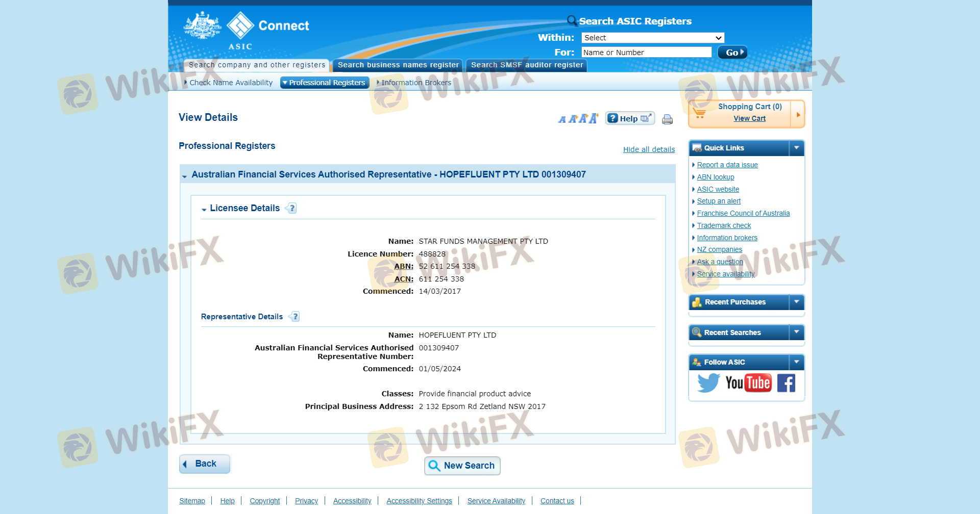Click the New Search button
The image size is (980, 514).
(462, 466)
